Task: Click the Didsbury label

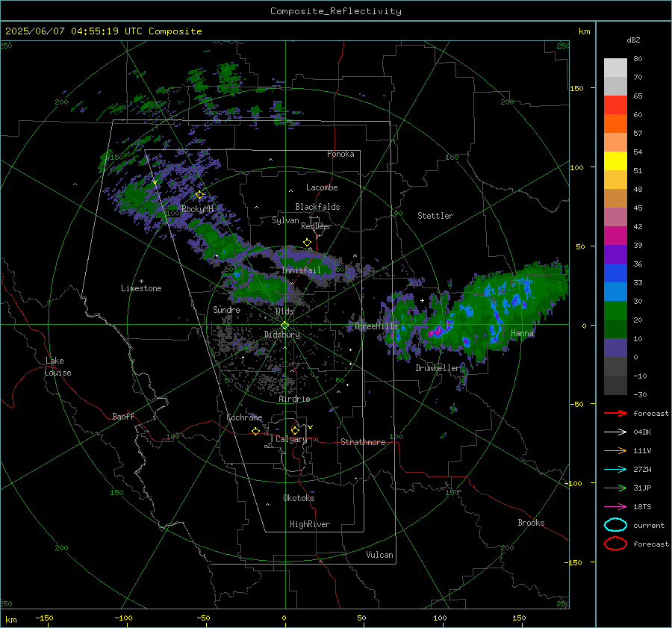Action: [282, 335]
